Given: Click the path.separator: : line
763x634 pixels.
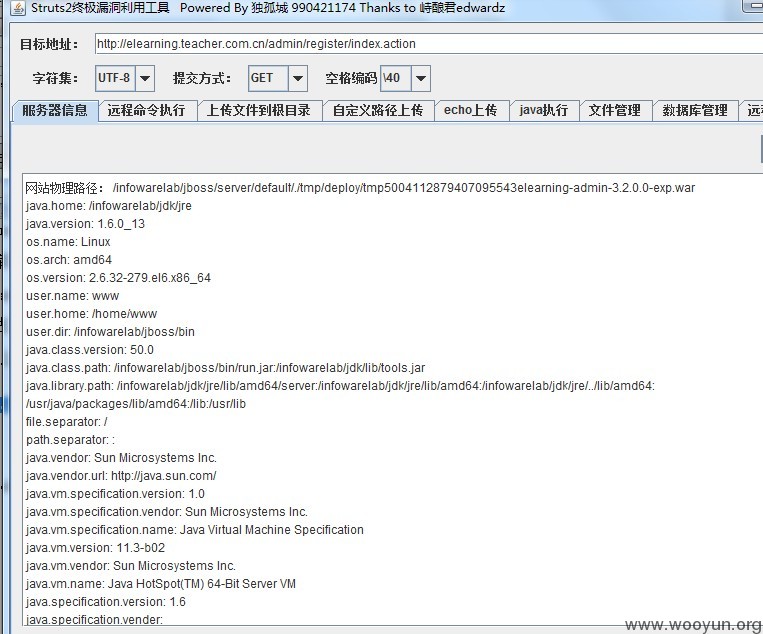Looking at the screenshot, I should 71,440.
